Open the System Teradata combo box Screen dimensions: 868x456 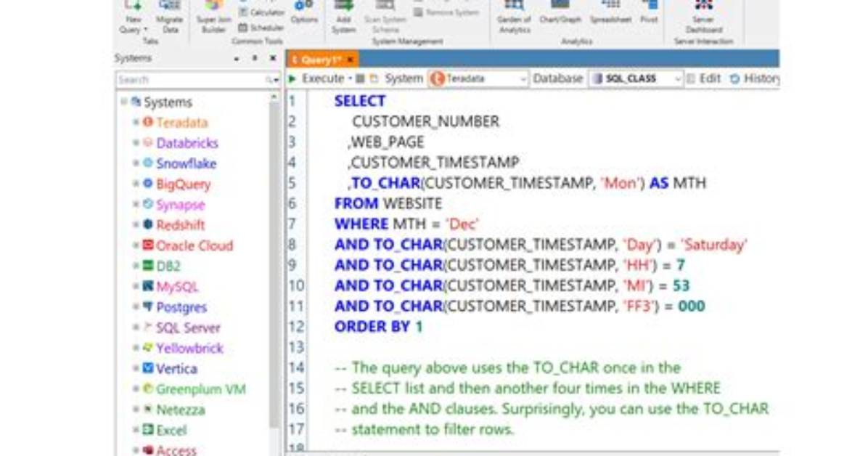coord(478,78)
